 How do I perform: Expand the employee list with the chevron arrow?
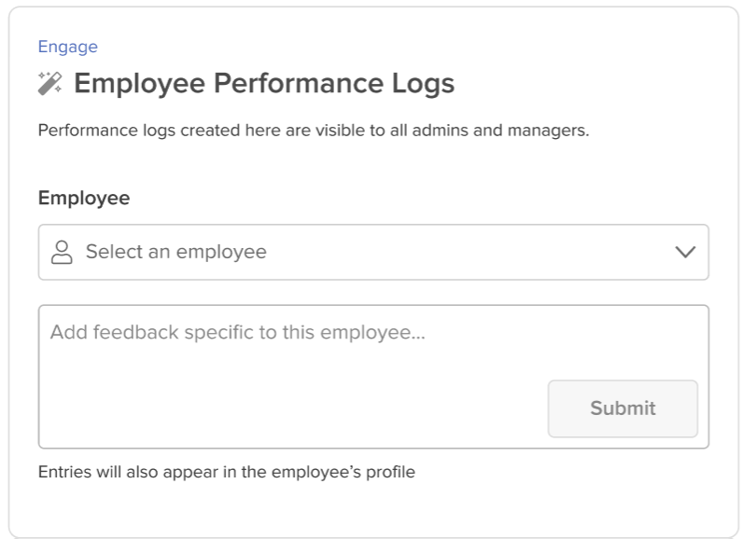tap(685, 252)
